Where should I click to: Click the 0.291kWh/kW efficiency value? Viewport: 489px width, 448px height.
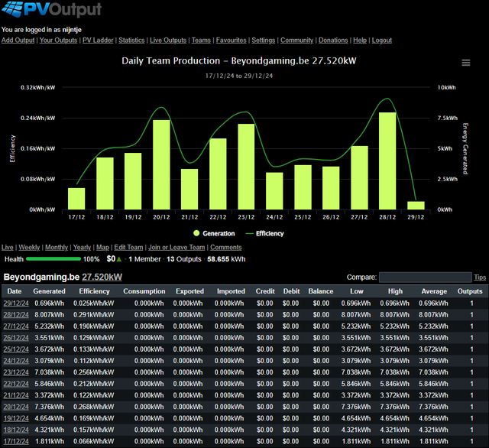[x=93, y=315]
